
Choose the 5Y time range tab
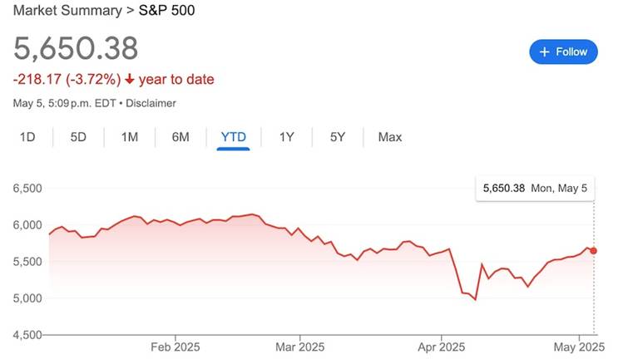pyautogui.click(x=337, y=136)
